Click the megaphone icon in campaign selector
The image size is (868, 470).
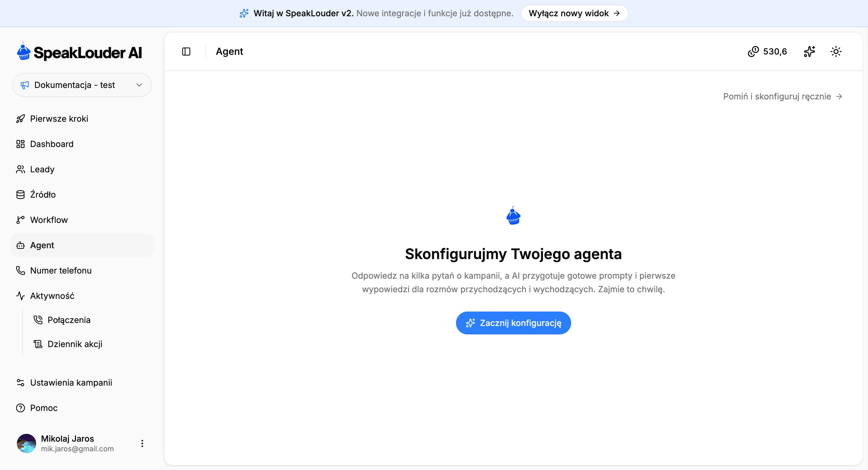[25, 85]
